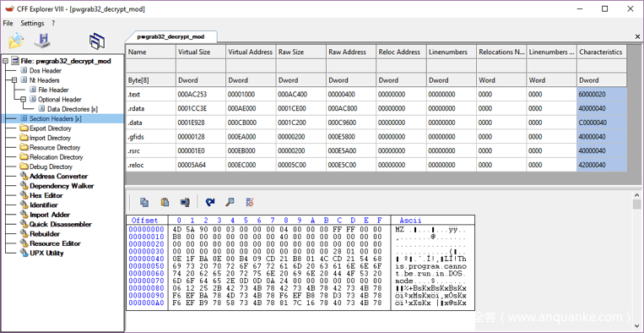644x333 pixels.
Task: Click the Dos Header node icon
Action: point(24,71)
